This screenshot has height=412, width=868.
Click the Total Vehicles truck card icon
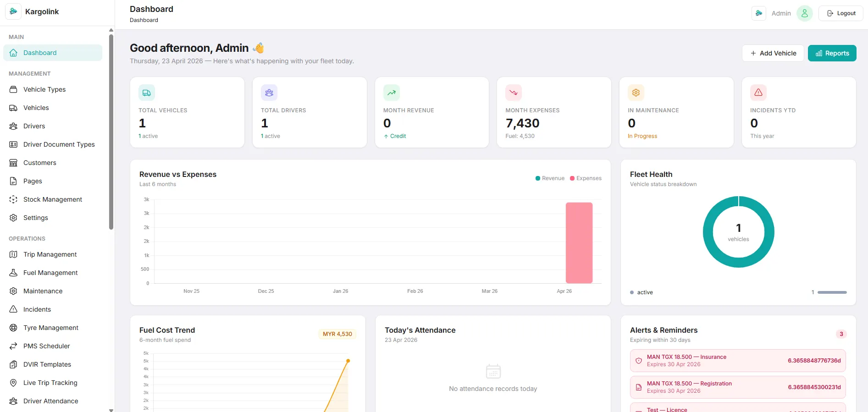pyautogui.click(x=147, y=93)
